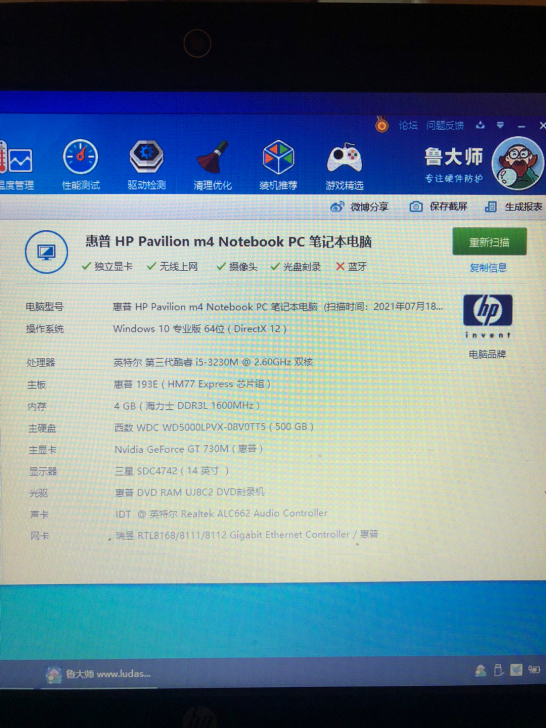Click the DVD RAM UJ8C2 optical drive value
The image size is (546, 728).
click(x=190, y=492)
